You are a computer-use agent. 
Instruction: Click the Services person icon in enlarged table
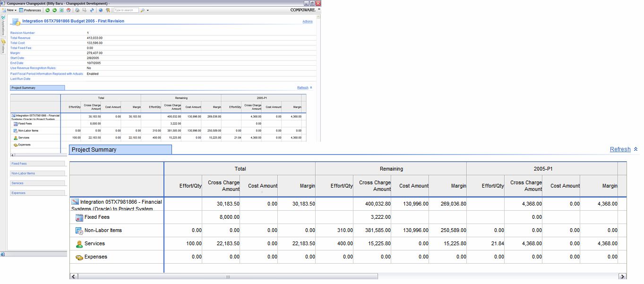coord(79,244)
